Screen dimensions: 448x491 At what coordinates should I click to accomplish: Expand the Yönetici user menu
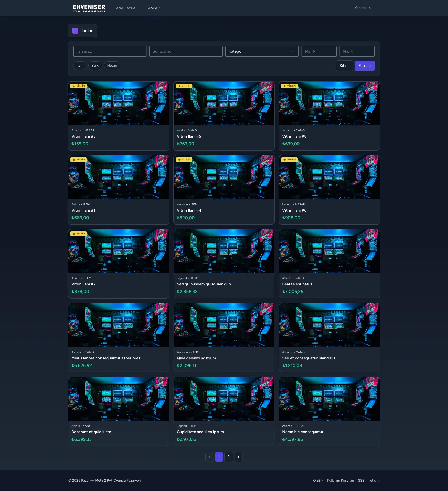coord(363,8)
